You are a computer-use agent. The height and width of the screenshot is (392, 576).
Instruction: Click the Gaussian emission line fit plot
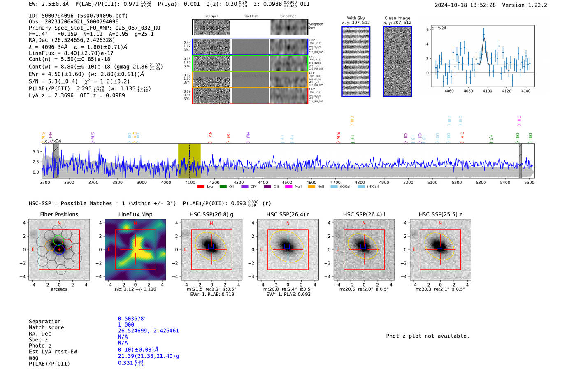click(x=483, y=56)
